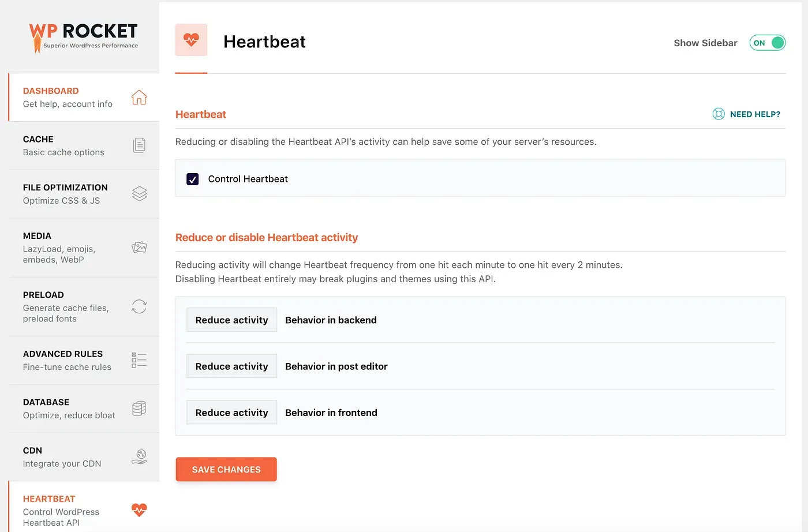Click the CDN globe-in-hand icon

point(139,457)
